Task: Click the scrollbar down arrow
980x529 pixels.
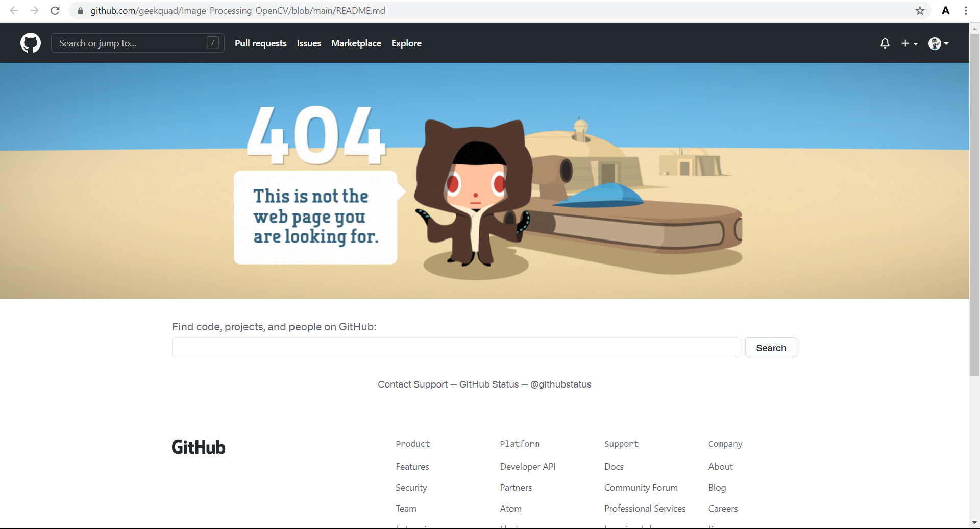Action: (974, 522)
